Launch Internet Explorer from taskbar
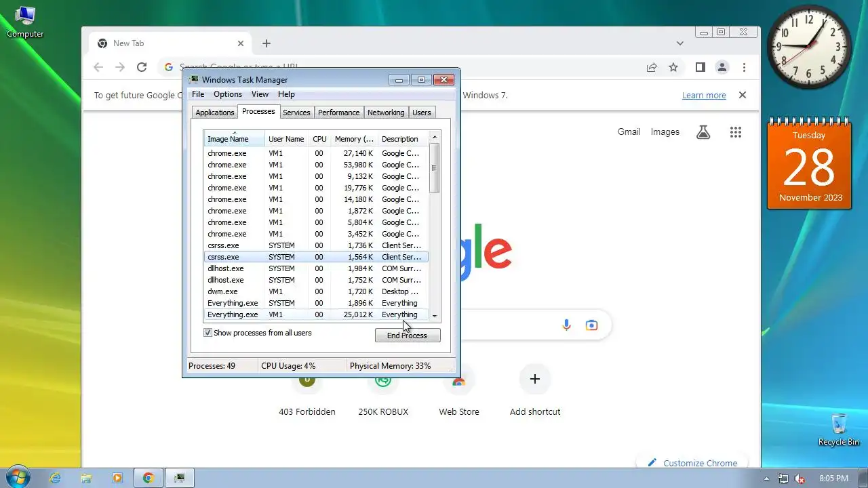The image size is (868, 488). coord(55,478)
